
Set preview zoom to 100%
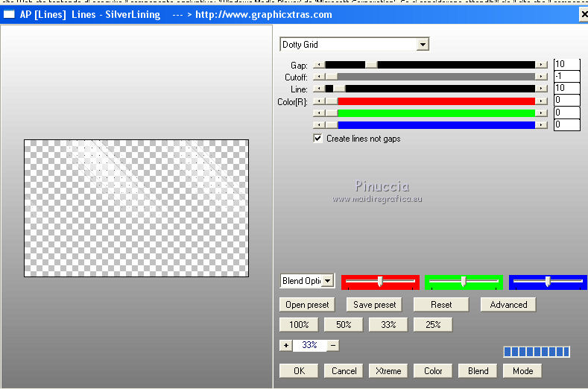299,324
